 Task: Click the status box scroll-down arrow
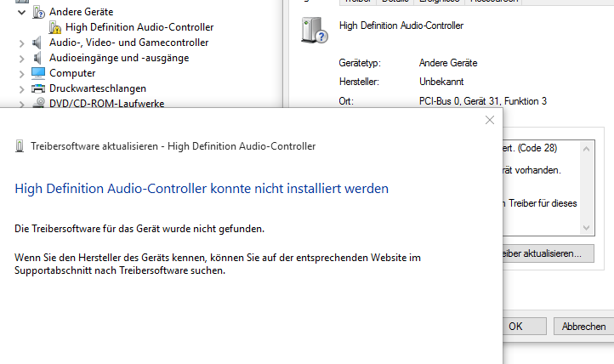[x=586, y=228]
